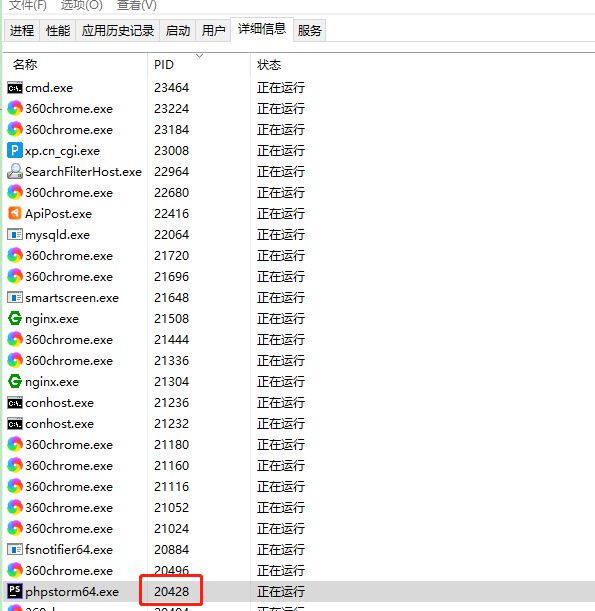Select the phpstorm64.exe process name
The height and width of the screenshot is (611, 595).
pyautogui.click(x=72, y=592)
